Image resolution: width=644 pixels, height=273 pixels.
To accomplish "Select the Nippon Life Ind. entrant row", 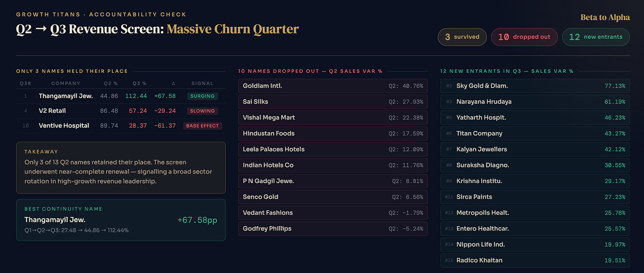I will [x=535, y=245].
